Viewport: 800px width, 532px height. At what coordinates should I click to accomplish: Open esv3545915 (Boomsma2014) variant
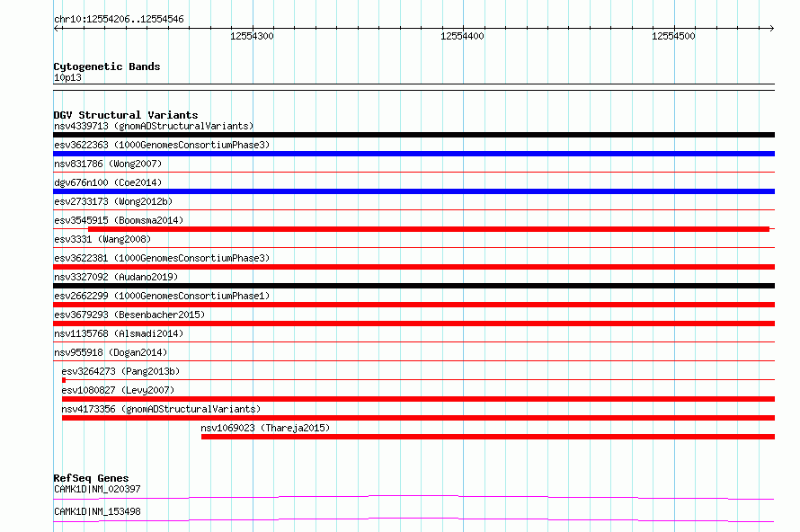point(119,220)
